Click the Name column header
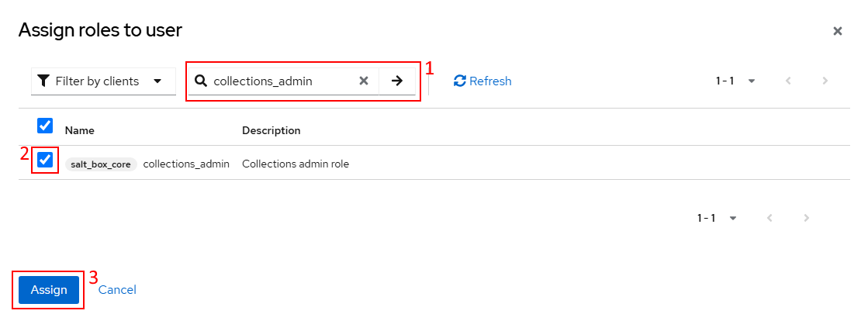The height and width of the screenshot is (321, 868). pos(80,130)
